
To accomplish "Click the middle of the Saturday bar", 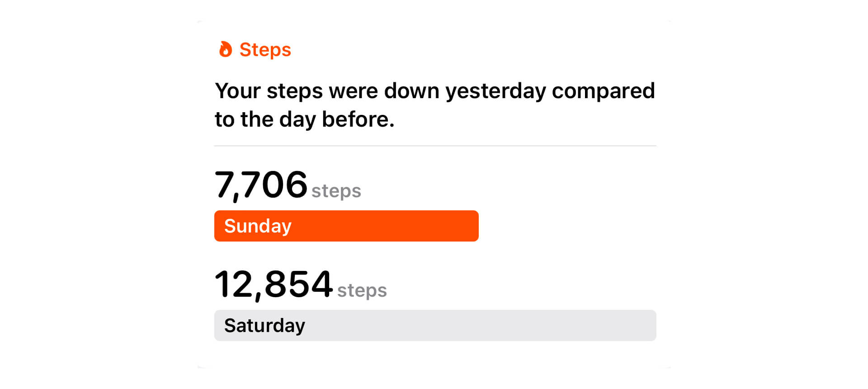I will [x=435, y=325].
